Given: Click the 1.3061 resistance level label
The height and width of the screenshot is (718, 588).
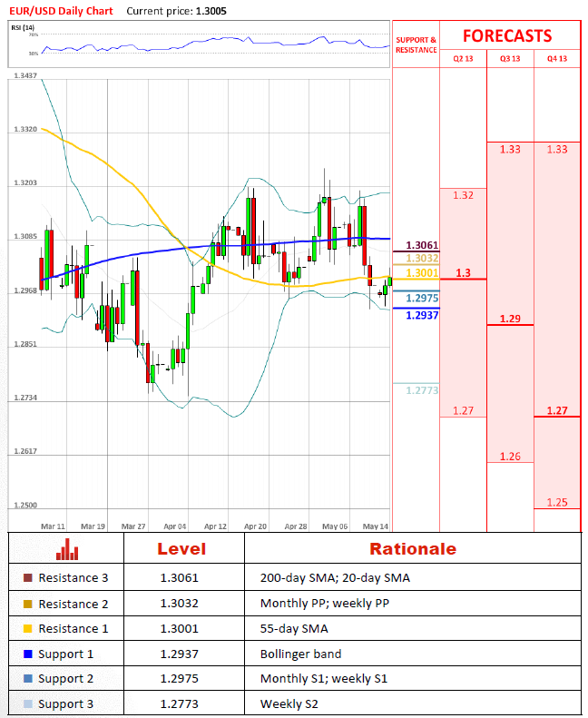Looking at the screenshot, I should (x=422, y=245).
